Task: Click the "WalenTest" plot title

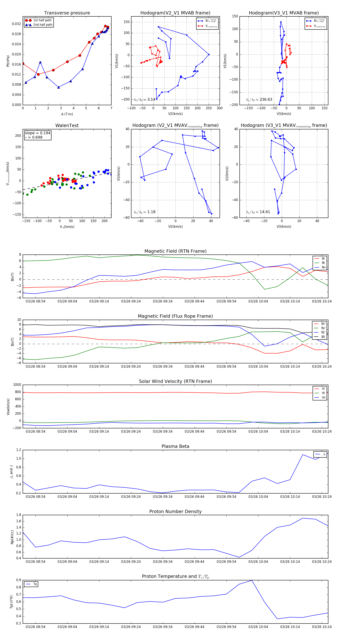Action: click(x=67, y=125)
